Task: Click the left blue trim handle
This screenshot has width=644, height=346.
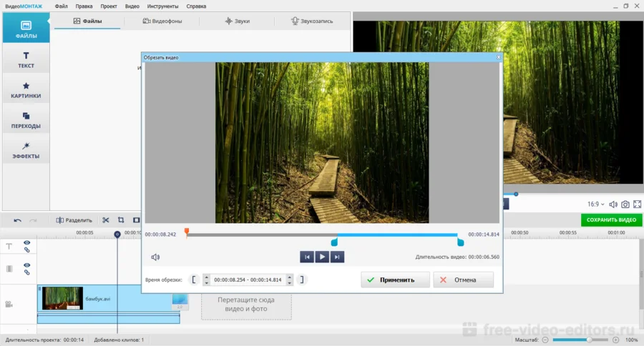Action: click(x=334, y=242)
